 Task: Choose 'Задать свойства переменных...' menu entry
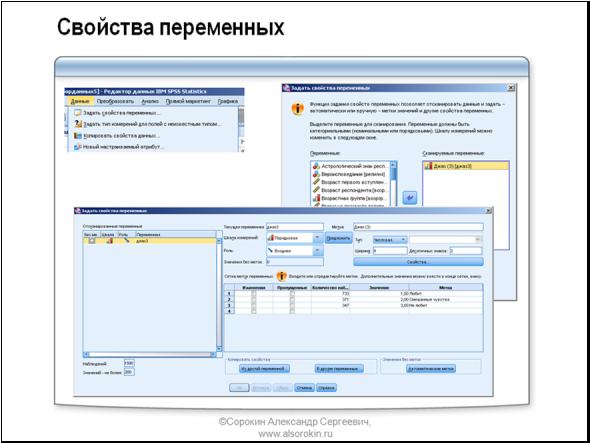[x=122, y=113]
